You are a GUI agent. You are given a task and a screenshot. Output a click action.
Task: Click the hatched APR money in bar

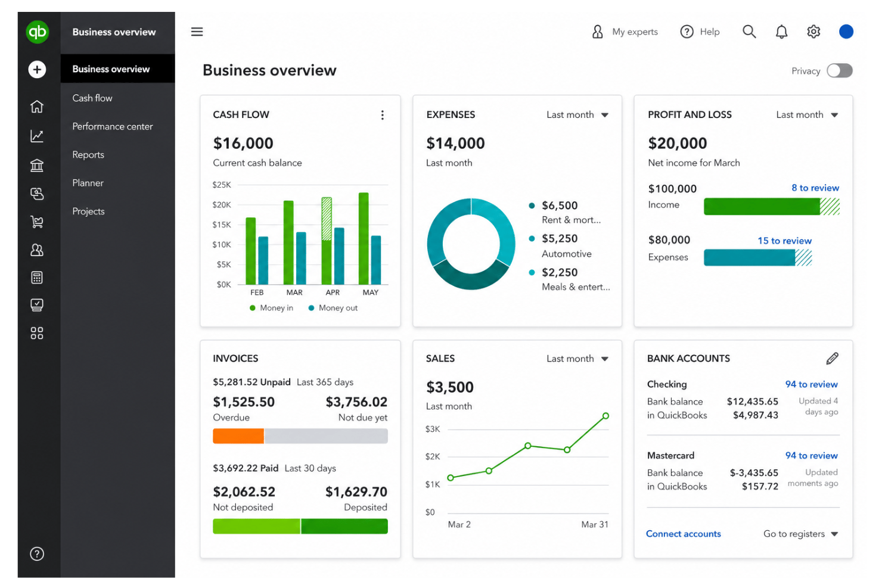click(327, 219)
